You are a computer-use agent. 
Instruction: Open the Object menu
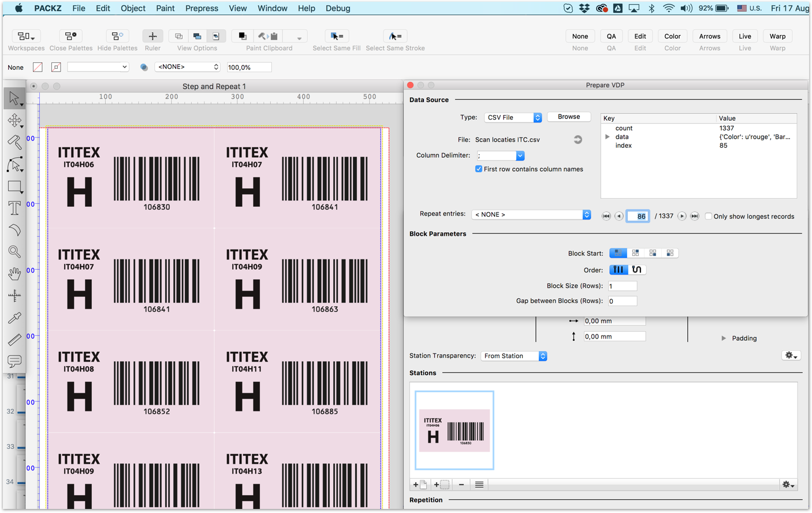point(133,8)
